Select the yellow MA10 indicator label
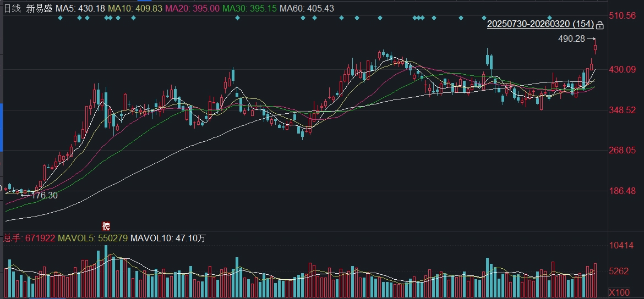 (134, 8)
